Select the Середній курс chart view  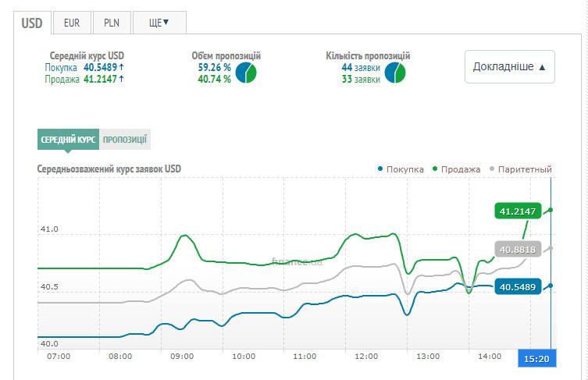click(x=69, y=140)
